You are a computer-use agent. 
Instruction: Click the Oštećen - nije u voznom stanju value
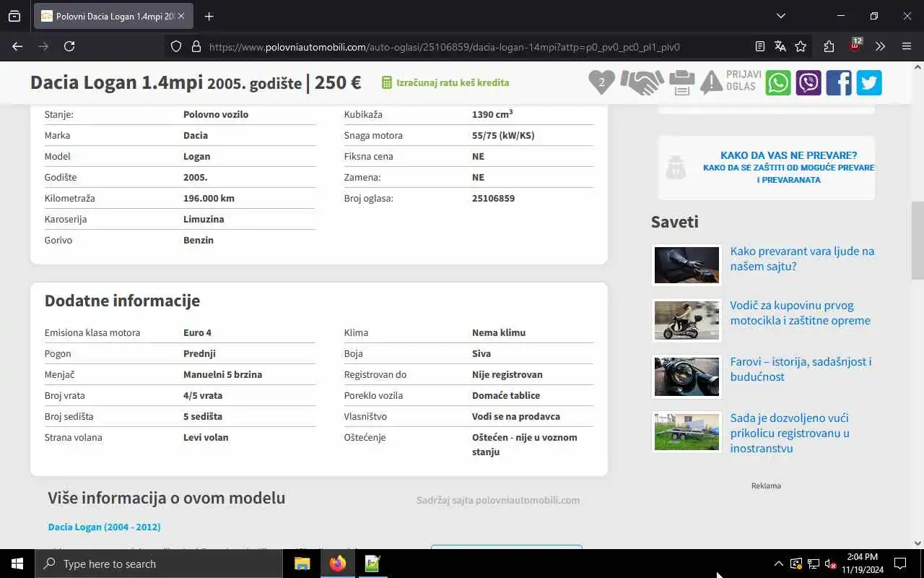(x=524, y=444)
